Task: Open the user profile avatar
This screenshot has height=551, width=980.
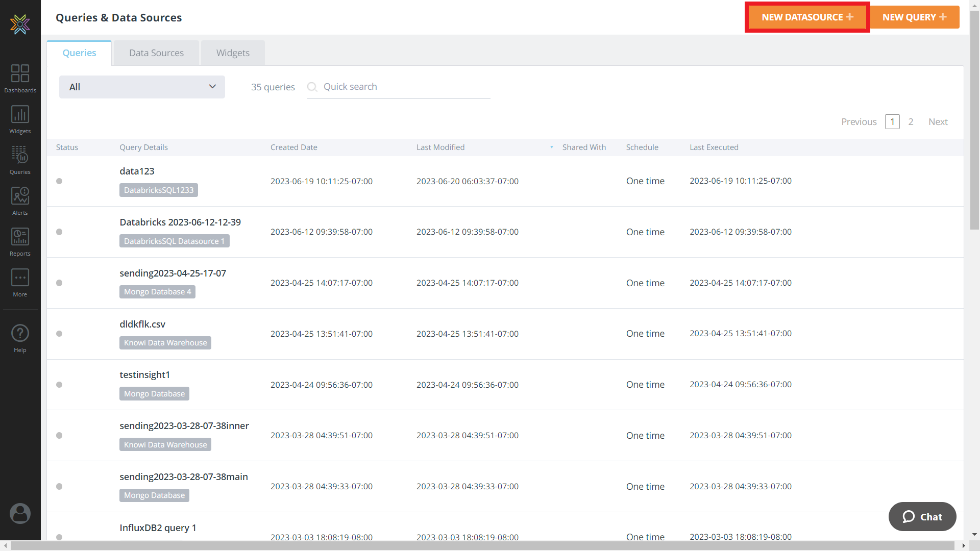Action: (x=20, y=513)
